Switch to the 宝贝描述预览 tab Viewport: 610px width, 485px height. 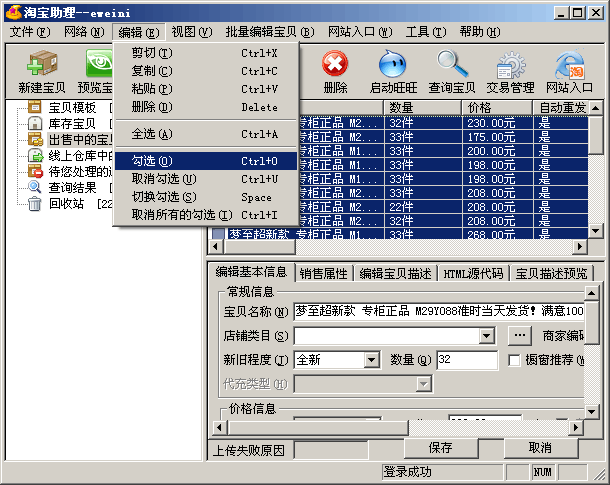tap(551, 274)
